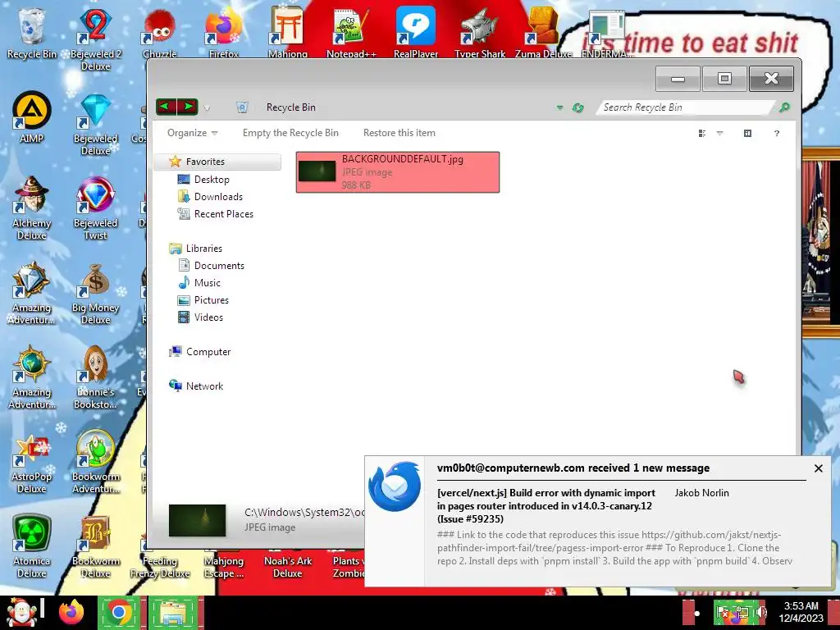Click Recycle Bin address bar text
This screenshot has width=840, height=630.
[291, 107]
